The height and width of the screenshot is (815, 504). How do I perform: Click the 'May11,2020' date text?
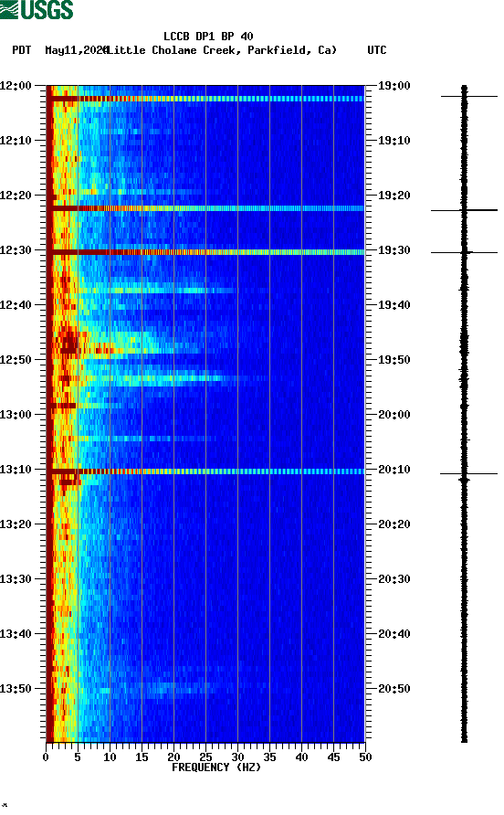click(76, 50)
